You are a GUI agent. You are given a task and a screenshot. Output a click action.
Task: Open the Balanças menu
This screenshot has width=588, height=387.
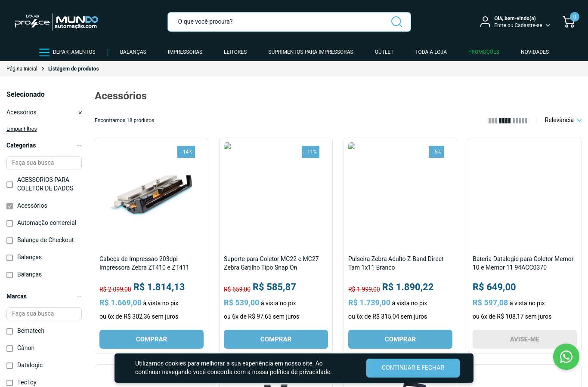[x=133, y=52]
